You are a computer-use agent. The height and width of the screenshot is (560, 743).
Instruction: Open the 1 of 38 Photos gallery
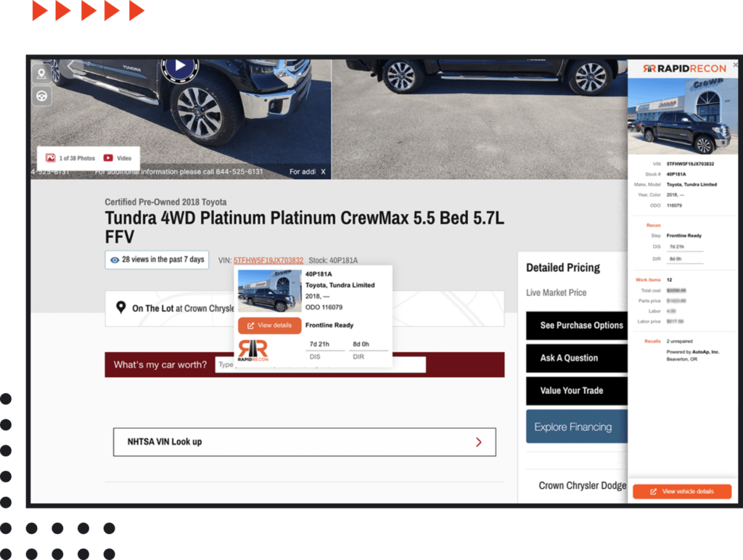point(70,158)
